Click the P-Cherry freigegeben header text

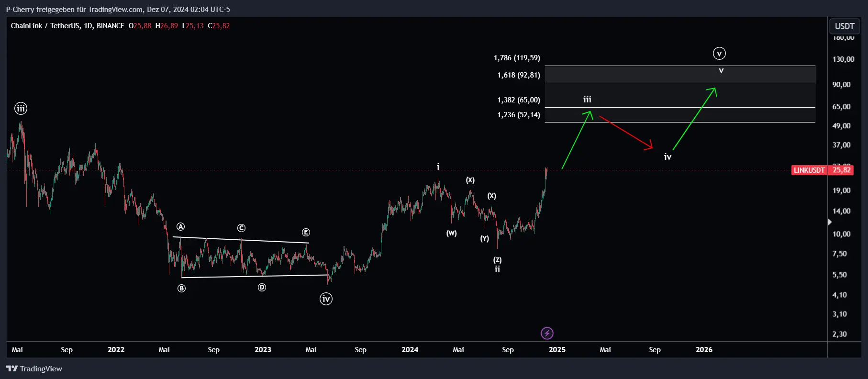click(x=118, y=9)
